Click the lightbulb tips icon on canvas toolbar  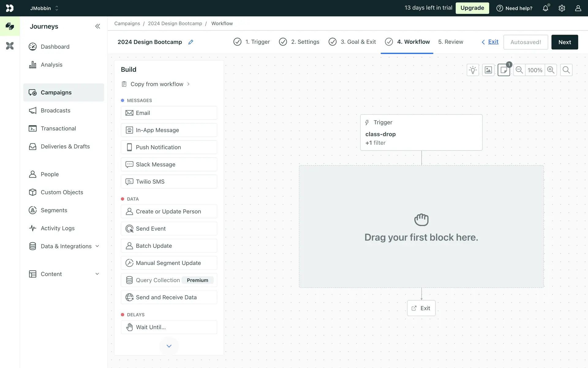[473, 70]
